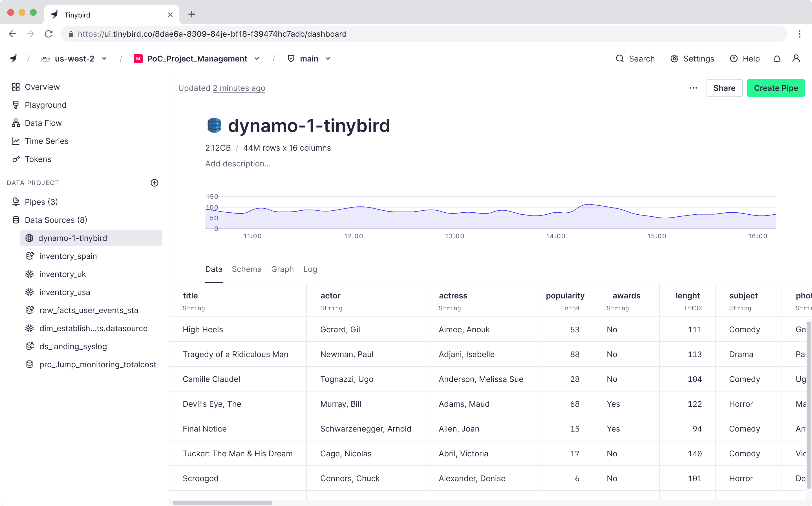Screen dimensions: 812x506
Task: Open user account profile icon
Action: pos(796,59)
